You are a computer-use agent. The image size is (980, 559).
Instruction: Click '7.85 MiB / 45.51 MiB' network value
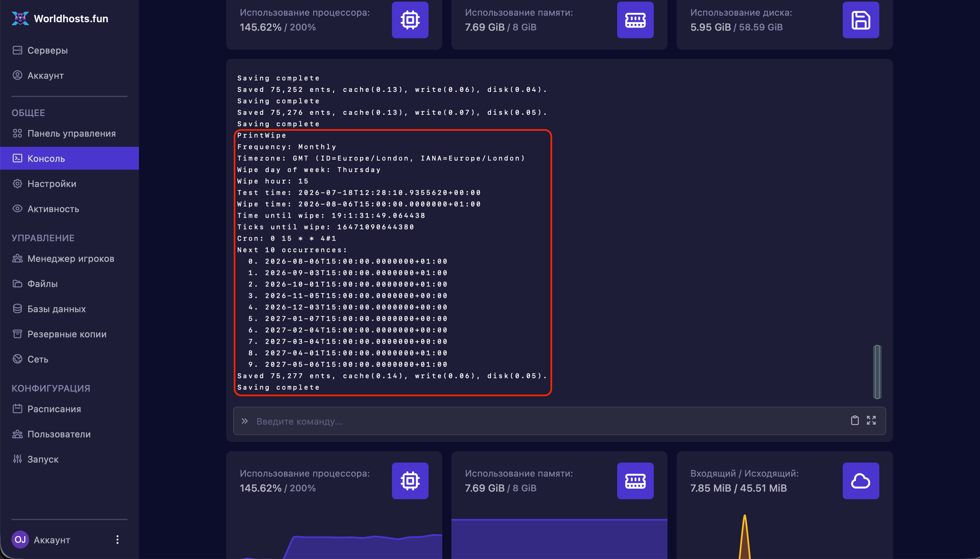tap(738, 488)
